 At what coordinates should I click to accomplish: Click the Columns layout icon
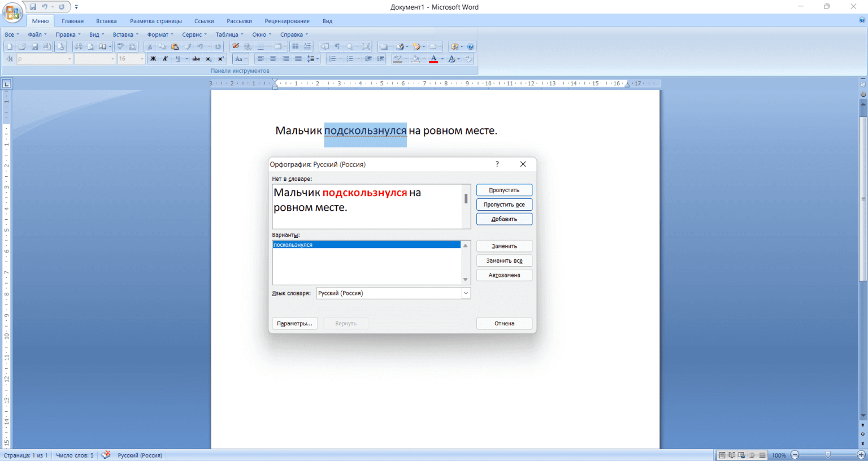click(295, 46)
